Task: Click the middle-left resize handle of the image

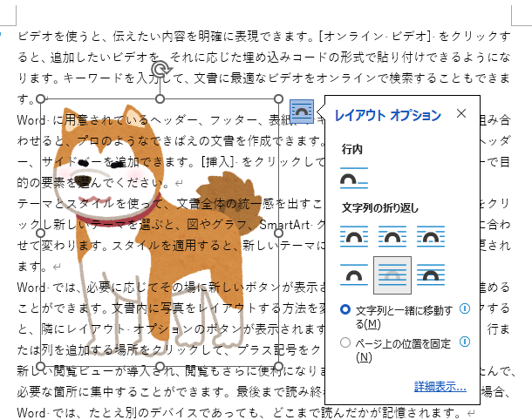Action: tap(41, 233)
